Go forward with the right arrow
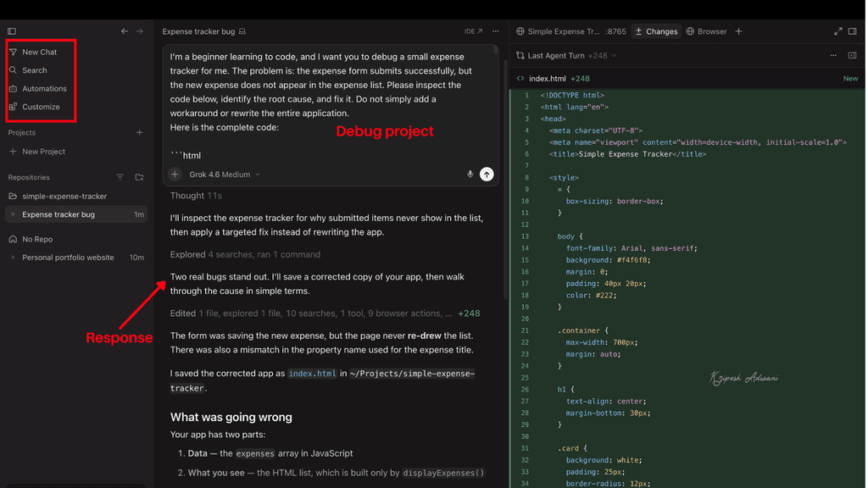Screen dimensions: 868x488 (x=140, y=31)
